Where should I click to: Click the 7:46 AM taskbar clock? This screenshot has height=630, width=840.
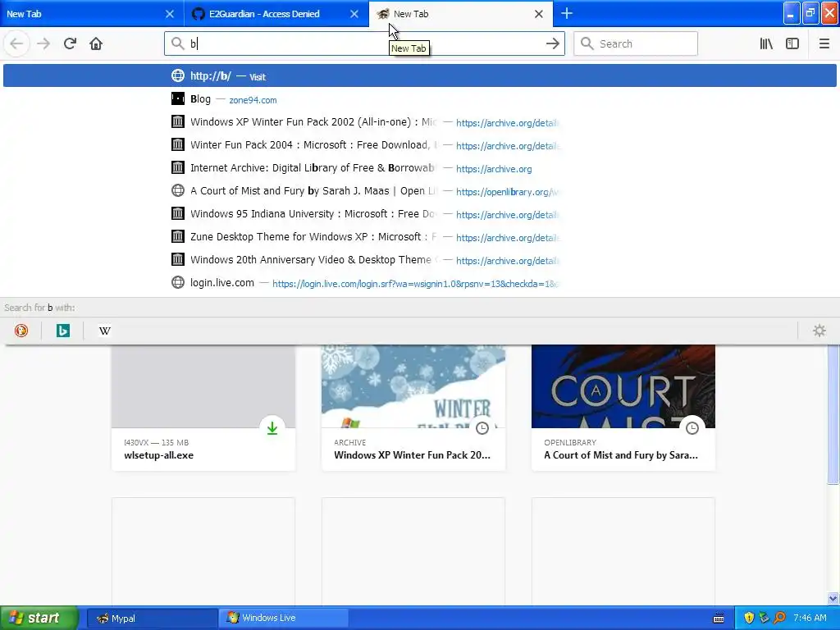(x=810, y=618)
